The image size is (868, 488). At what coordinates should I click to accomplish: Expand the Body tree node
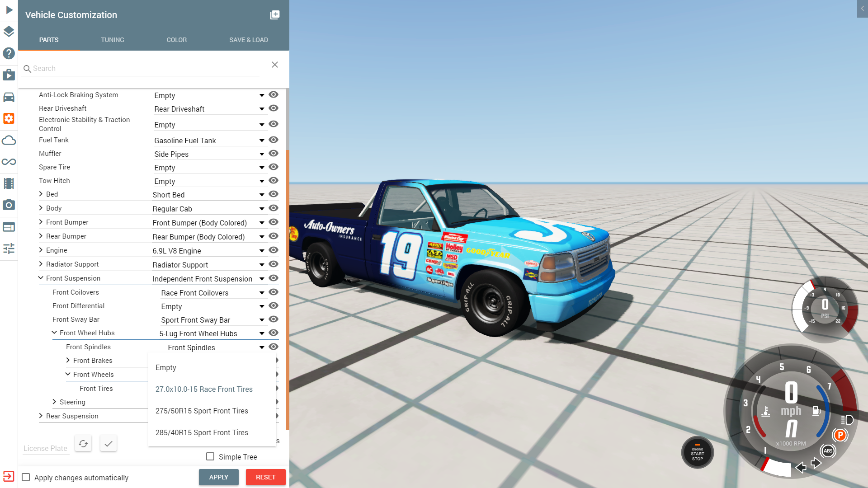coord(41,208)
